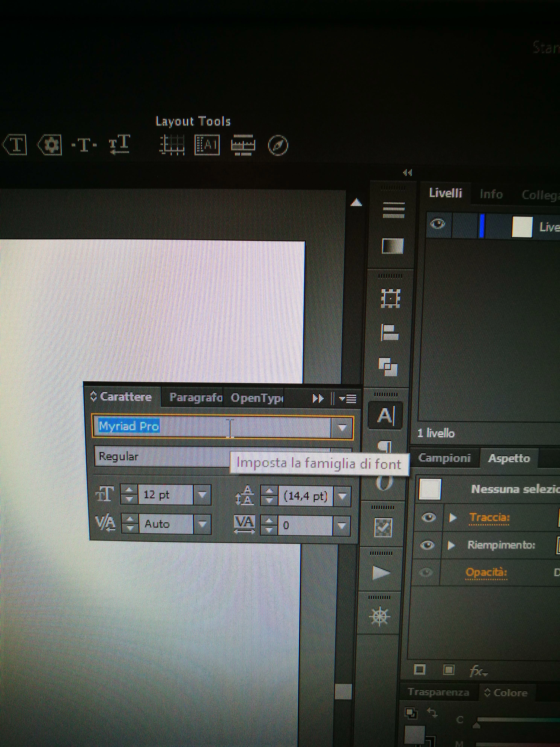Open the Actions play icon in dock
560x747 pixels.
pyautogui.click(x=381, y=572)
